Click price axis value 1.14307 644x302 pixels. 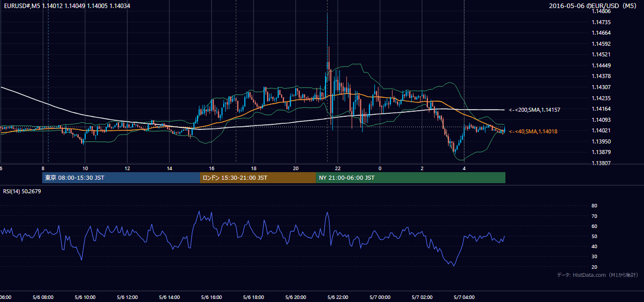pos(601,87)
